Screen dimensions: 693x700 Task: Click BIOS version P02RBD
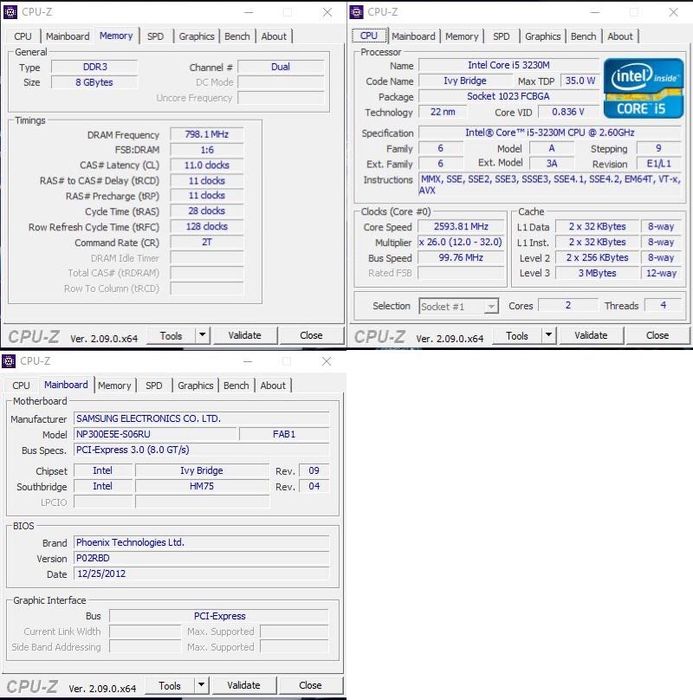pyautogui.click(x=201, y=558)
